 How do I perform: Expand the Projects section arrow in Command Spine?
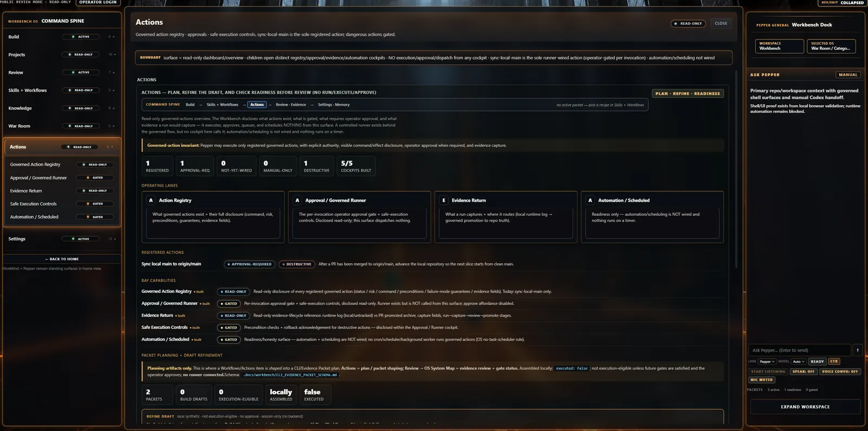pos(114,55)
